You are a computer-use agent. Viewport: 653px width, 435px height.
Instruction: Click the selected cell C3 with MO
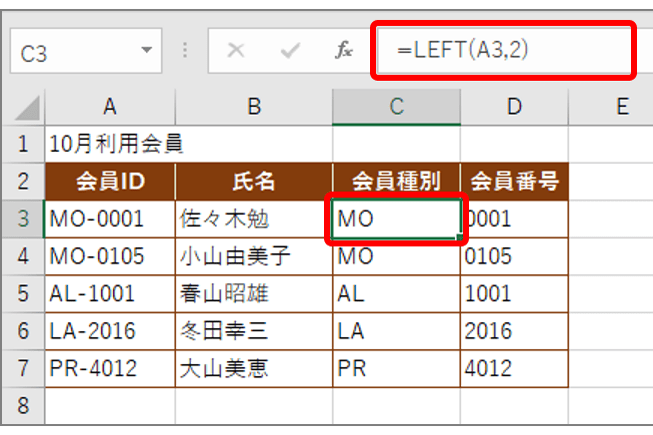click(x=396, y=219)
